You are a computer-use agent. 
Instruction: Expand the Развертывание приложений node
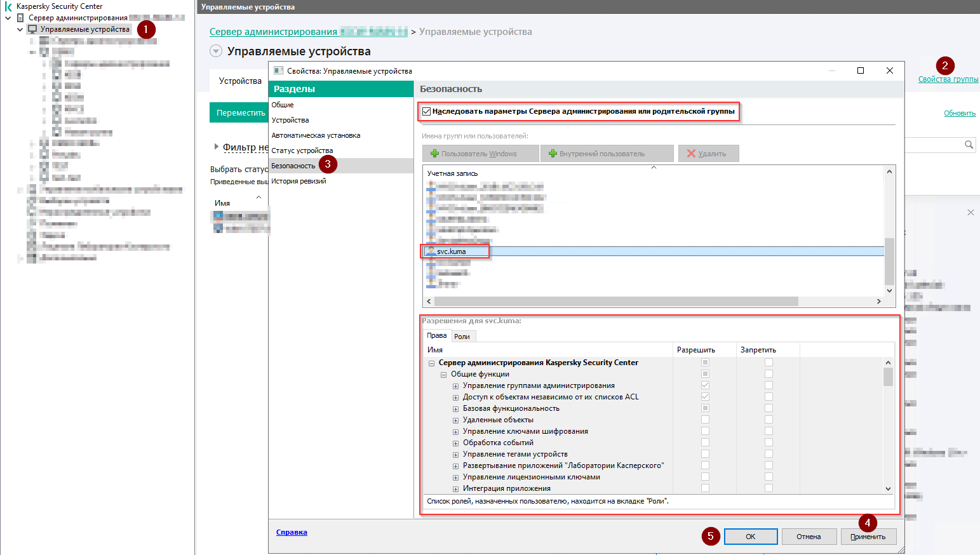click(455, 466)
